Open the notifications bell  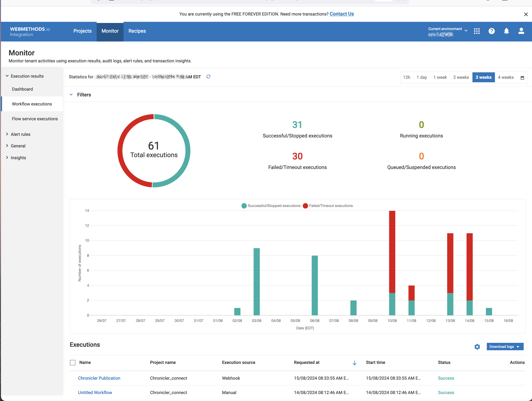pos(506,31)
